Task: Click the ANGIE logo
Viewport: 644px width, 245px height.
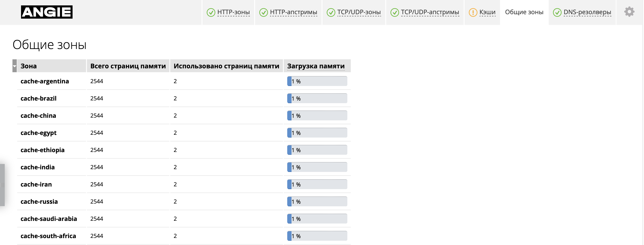Action: (x=47, y=12)
